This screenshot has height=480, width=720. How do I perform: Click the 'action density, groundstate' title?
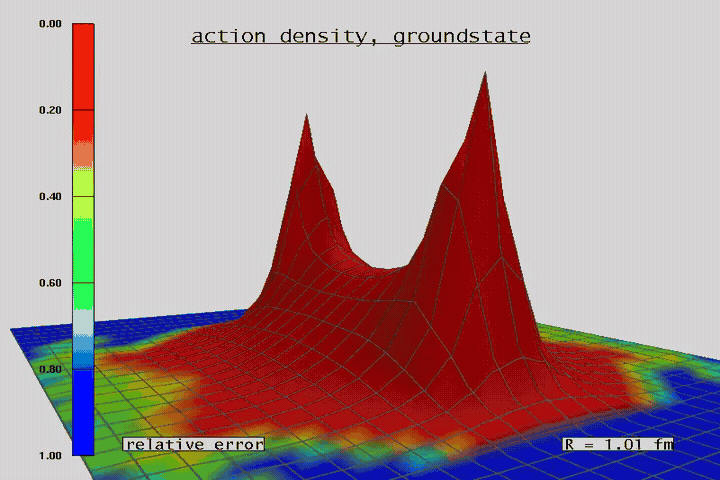pos(360,37)
